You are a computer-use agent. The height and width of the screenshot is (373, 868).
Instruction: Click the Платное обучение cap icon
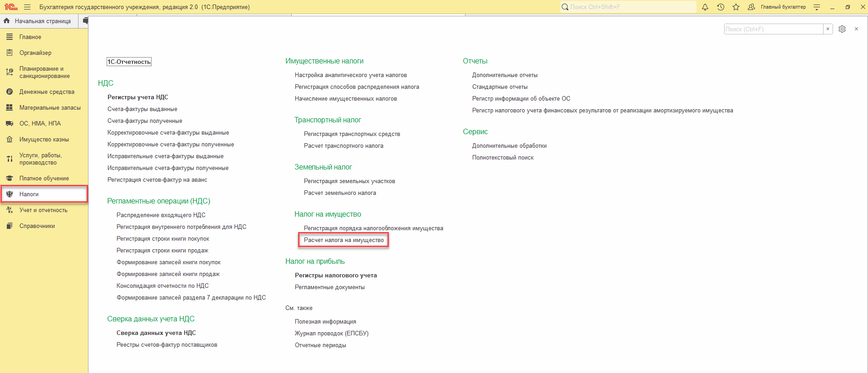tap(10, 178)
